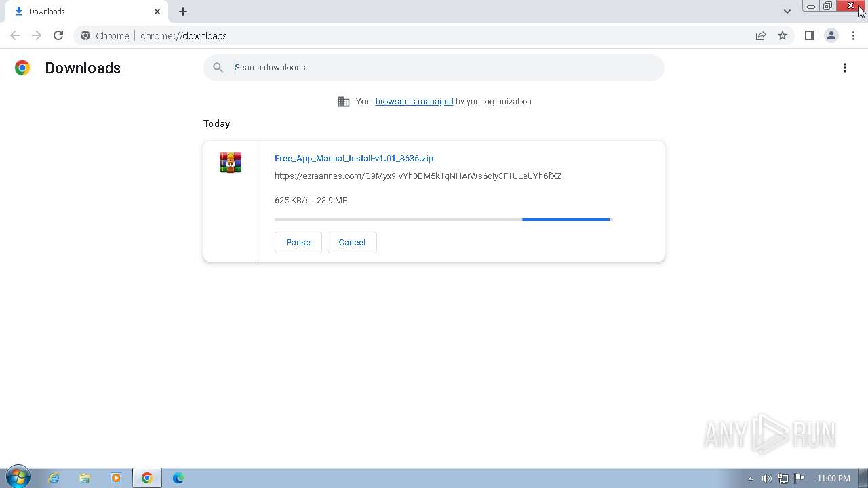
Task: Click the back navigation arrow
Action: click(x=15, y=35)
